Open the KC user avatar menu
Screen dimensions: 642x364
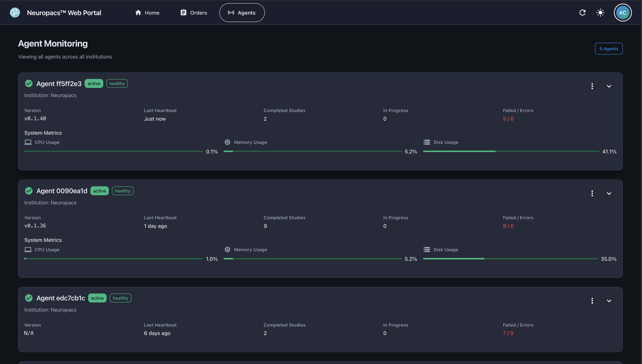pos(623,13)
